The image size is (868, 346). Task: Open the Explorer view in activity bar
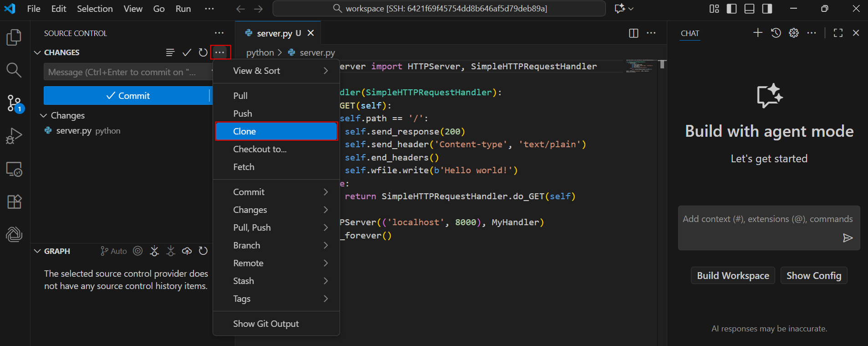point(14,37)
